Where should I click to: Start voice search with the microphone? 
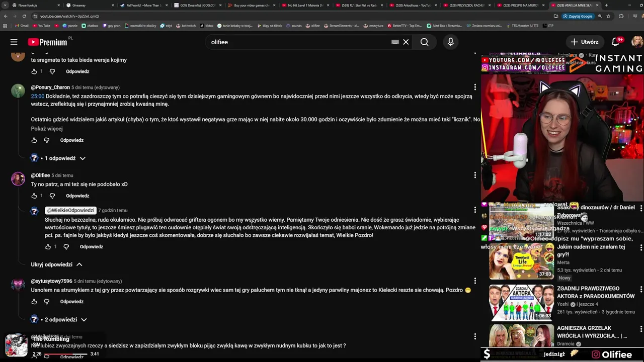tap(450, 42)
